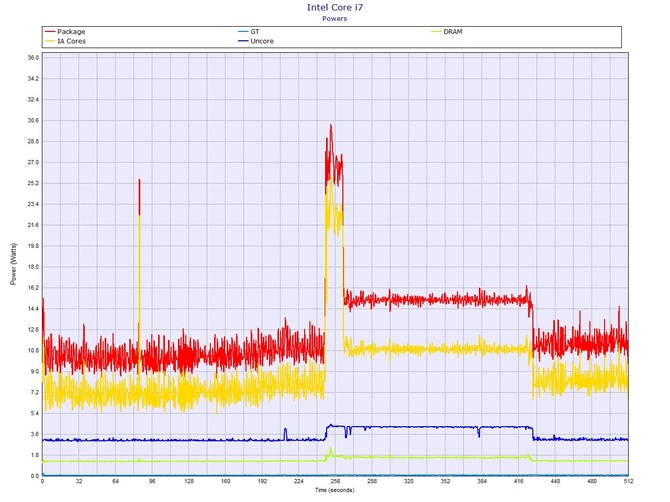Click the Time (seconds) axis label
The height and width of the screenshot is (502, 670).
click(x=335, y=490)
